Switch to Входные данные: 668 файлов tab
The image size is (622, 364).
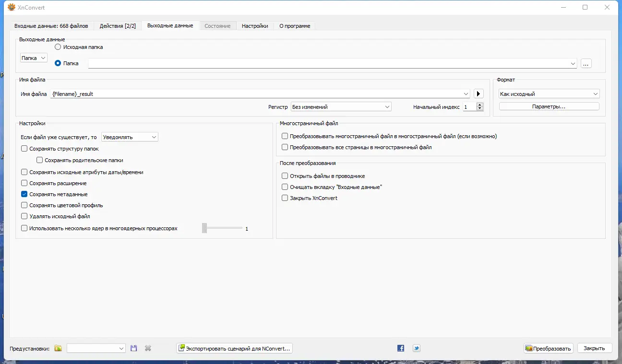tap(51, 26)
